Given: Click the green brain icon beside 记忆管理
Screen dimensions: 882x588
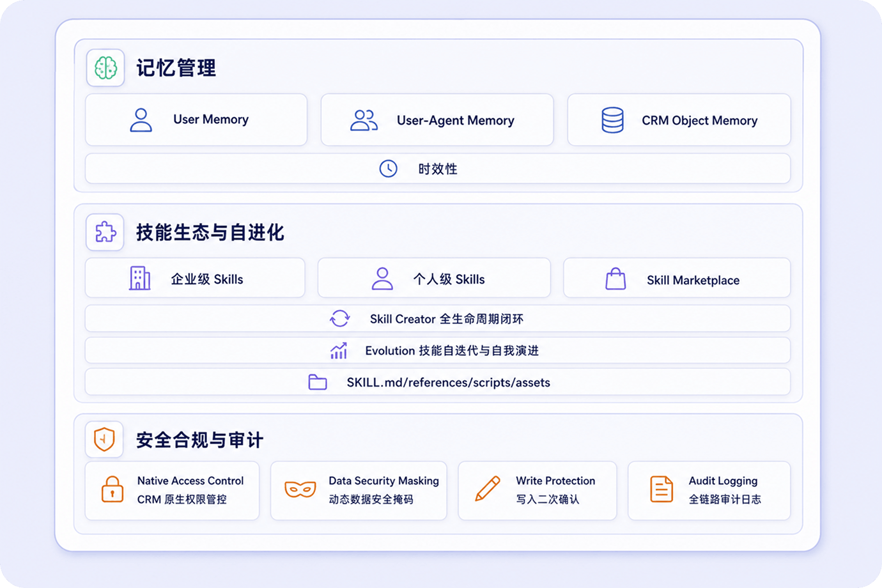Looking at the screenshot, I should pyautogui.click(x=105, y=68).
